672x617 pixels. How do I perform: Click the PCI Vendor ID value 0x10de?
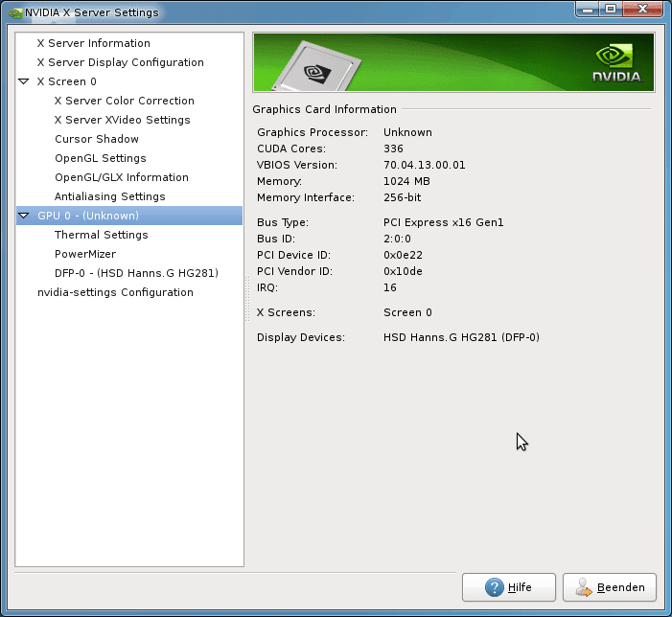tap(403, 271)
